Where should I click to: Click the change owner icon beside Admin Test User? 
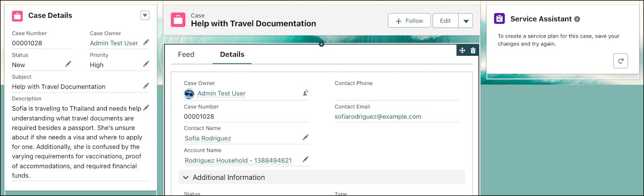[x=305, y=93]
